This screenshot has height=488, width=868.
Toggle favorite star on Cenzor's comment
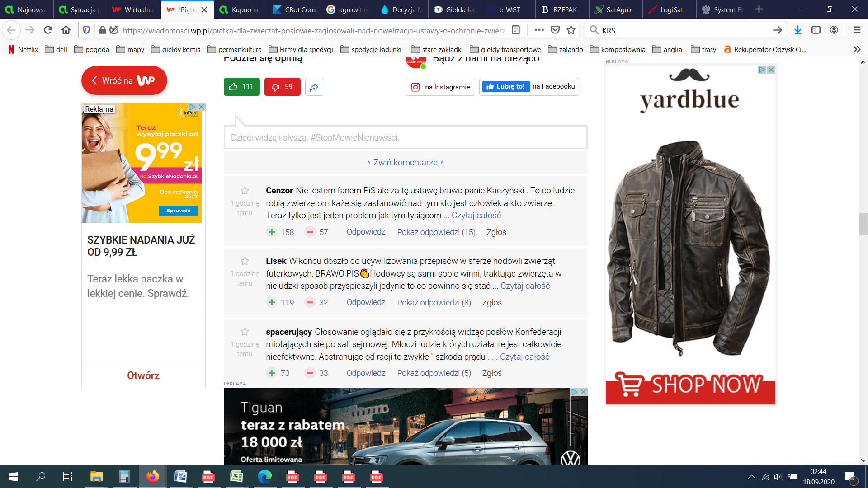[x=245, y=191]
